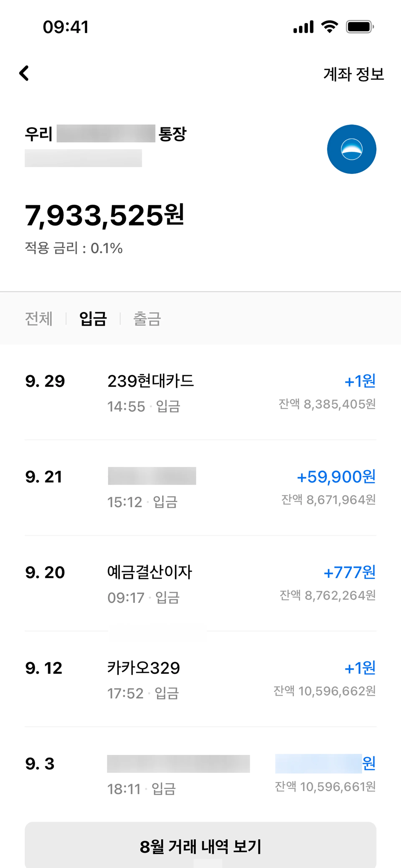
Task: Select the 입금 deposits tab
Action: click(x=93, y=318)
